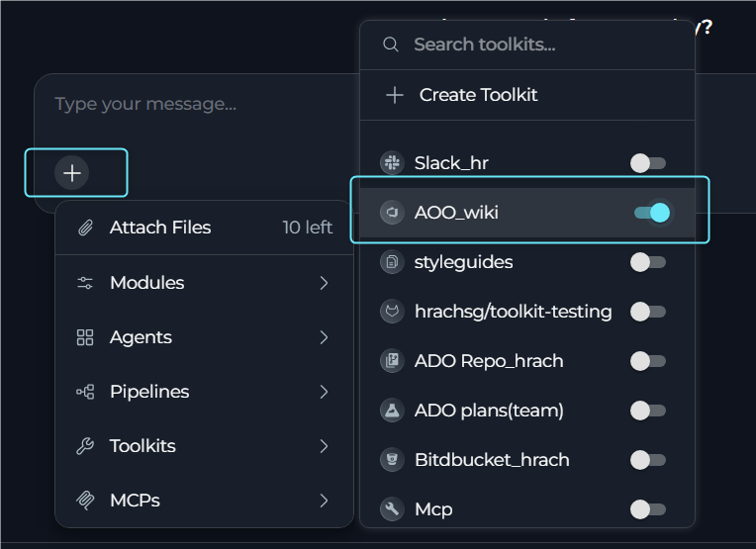Click the plus add-attachment button
The height and width of the screenshot is (549, 756).
point(72,173)
